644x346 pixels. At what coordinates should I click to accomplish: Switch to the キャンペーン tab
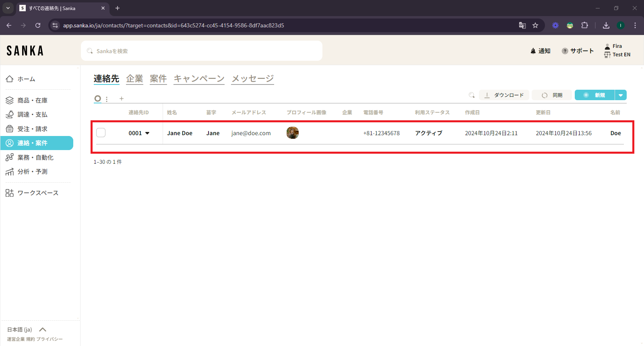point(199,79)
